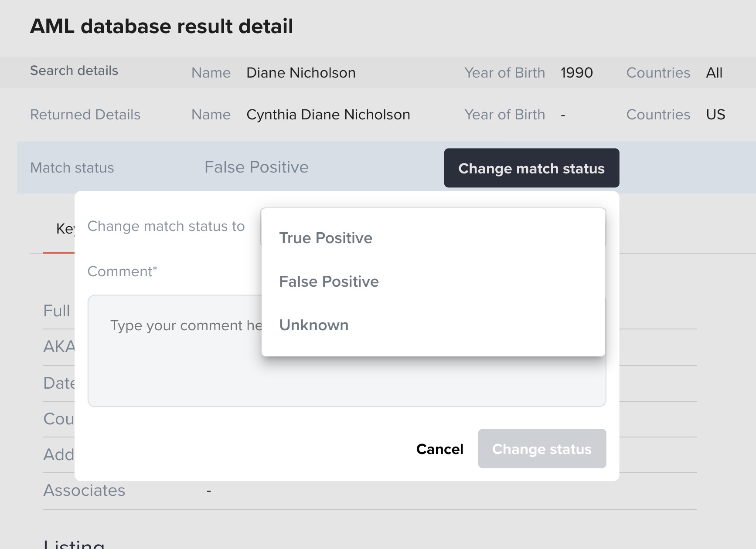756x549 pixels.
Task: Click the returned name Cynthia Diane Nicholson
Action: [x=328, y=115]
